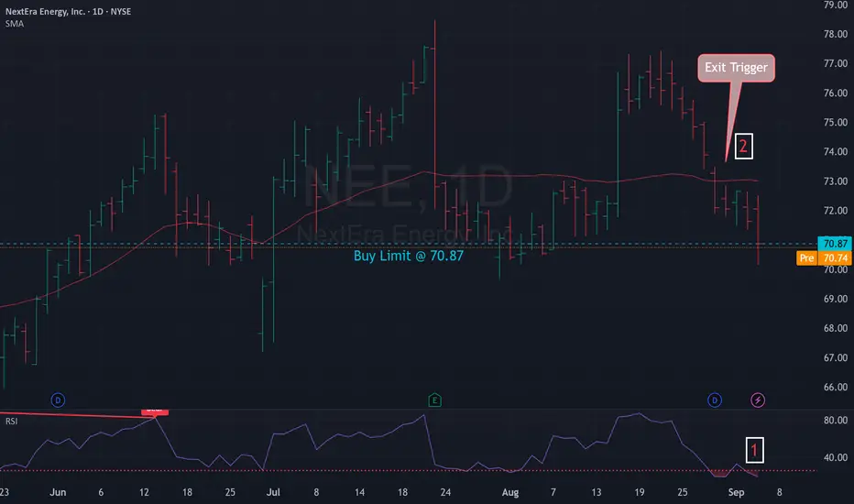This screenshot has height=504, width=854.
Task: Click the dividend D icon near June
Action: pos(58,400)
